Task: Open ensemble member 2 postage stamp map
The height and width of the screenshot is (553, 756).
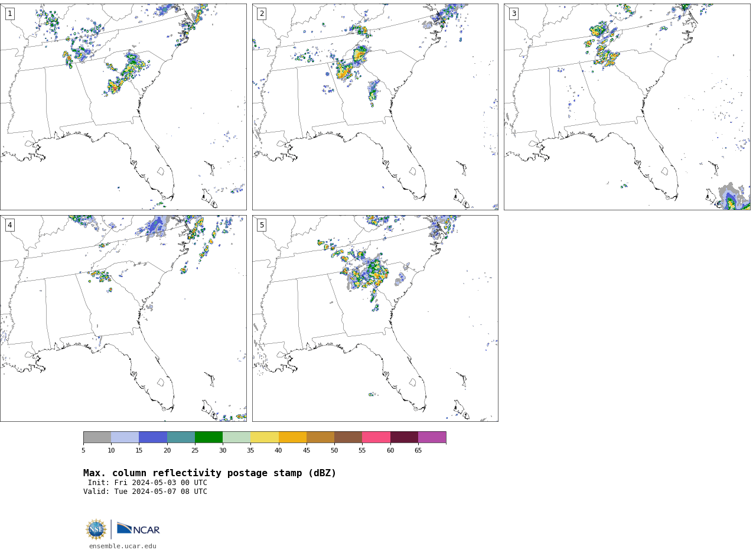Action: [x=375, y=107]
